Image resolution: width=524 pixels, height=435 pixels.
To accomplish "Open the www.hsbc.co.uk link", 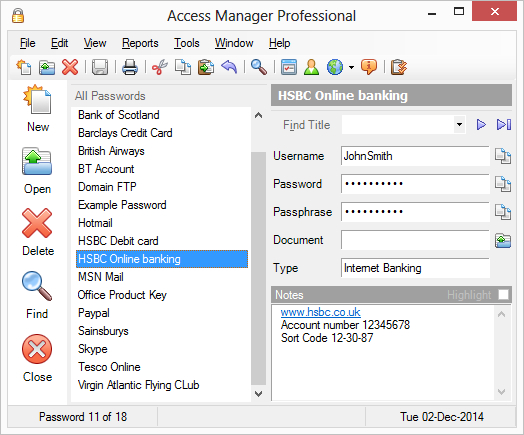I will click(x=320, y=312).
